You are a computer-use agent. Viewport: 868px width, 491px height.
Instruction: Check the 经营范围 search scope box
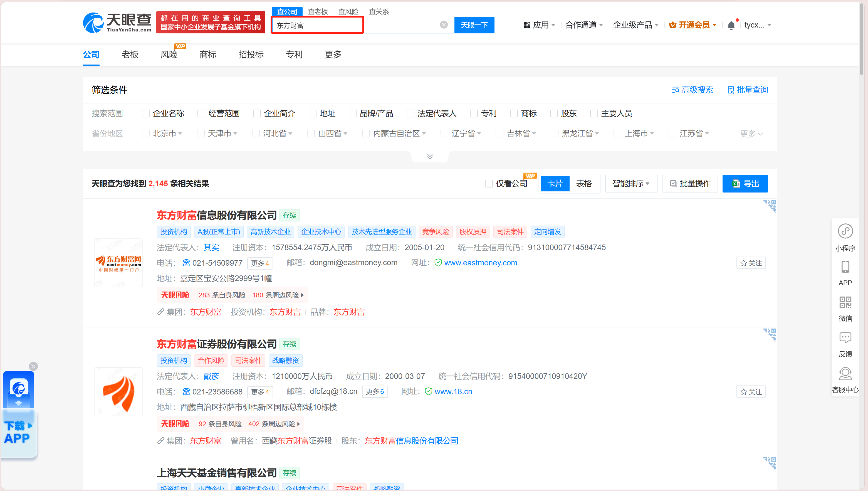(201, 114)
